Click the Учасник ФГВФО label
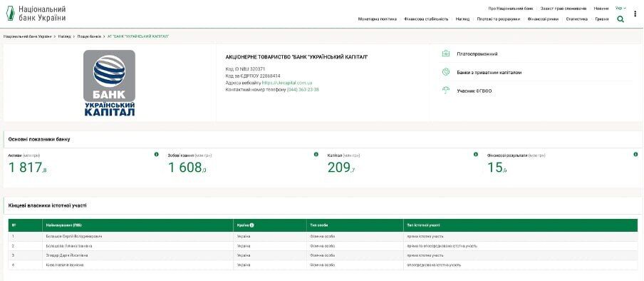 [x=474, y=91]
